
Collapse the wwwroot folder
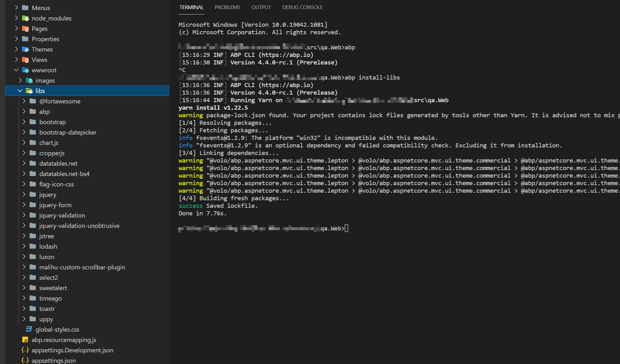coord(16,70)
